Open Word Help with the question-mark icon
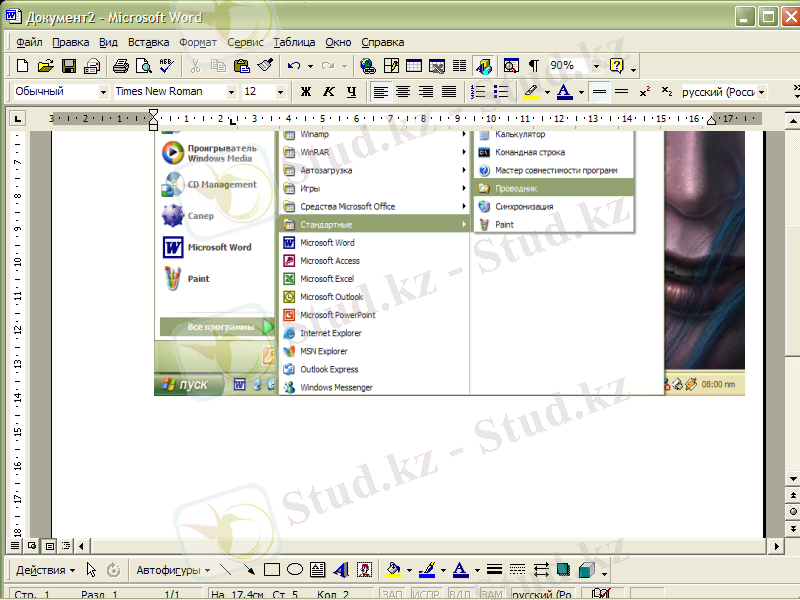The image size is (800, 600). pyautogui.click(x=617, y=66)
